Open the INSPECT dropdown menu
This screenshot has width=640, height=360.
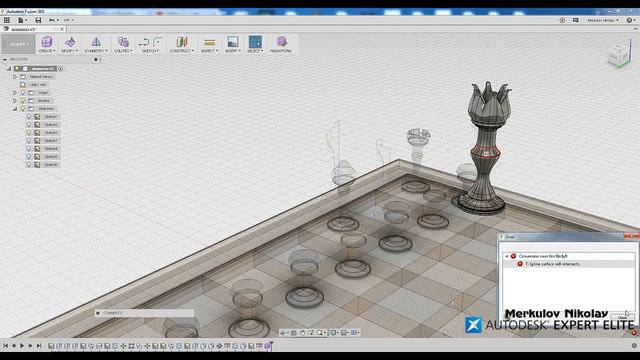(209, 51)
